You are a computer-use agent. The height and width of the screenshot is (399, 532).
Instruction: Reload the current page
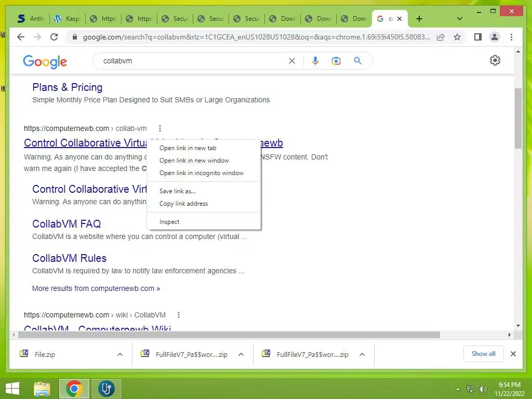tap(54, 37)
